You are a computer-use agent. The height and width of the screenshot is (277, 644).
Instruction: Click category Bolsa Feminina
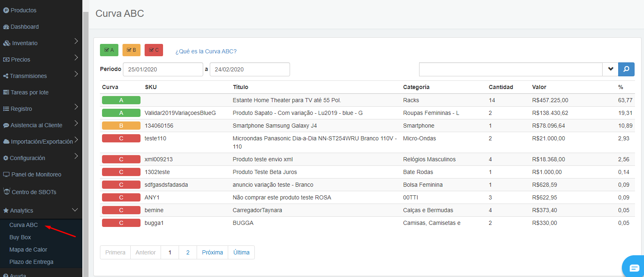(423, 185)
